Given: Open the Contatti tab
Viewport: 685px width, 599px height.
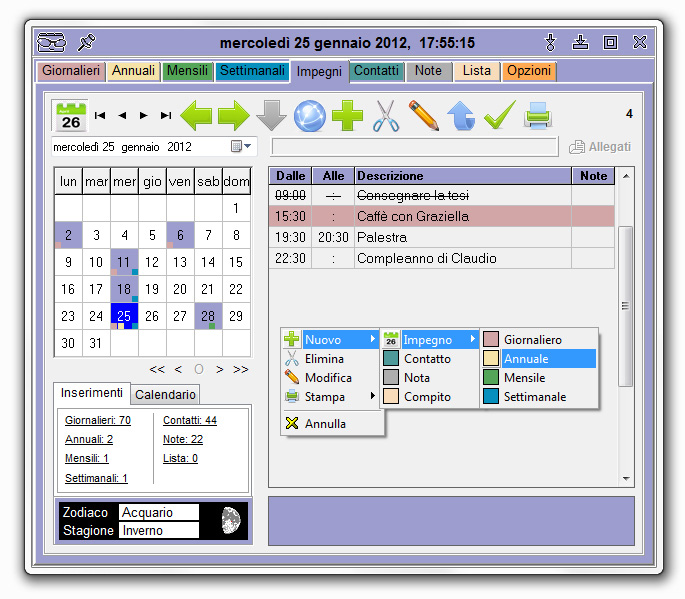Looking at the screenshot, I should (x=376, y=71).
